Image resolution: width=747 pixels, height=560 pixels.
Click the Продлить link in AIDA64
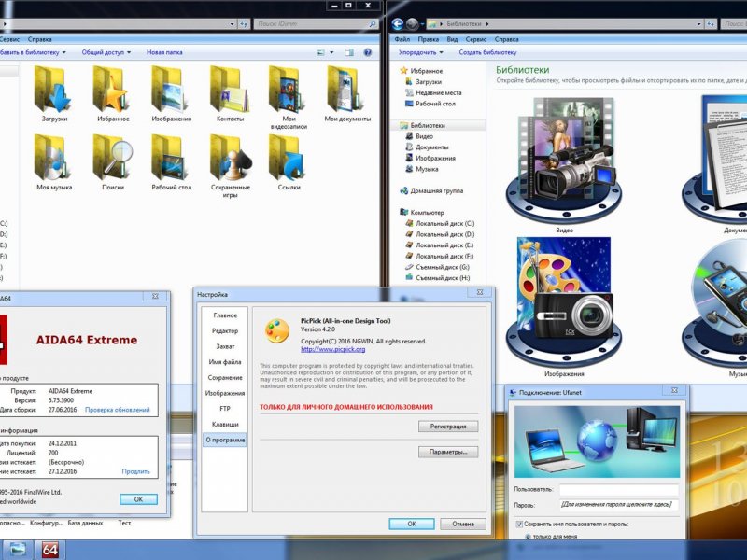tap(135, 471)
